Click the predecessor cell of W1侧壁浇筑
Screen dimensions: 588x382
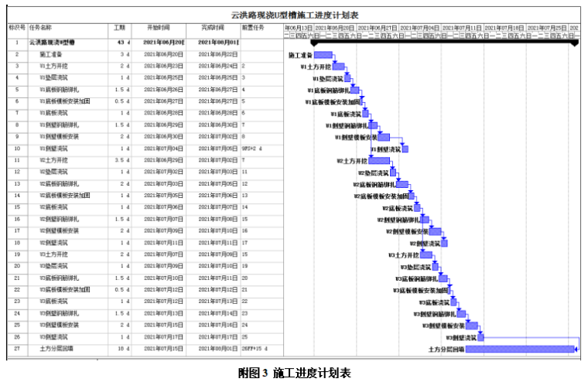(254, 148)
